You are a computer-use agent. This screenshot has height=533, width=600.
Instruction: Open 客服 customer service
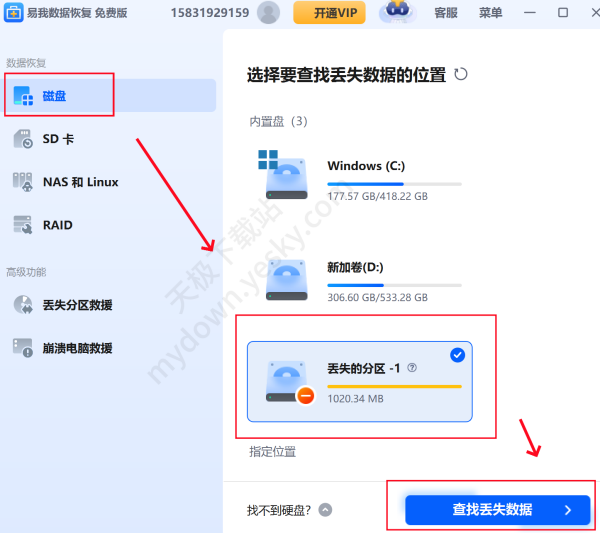[x=446, y=13]
